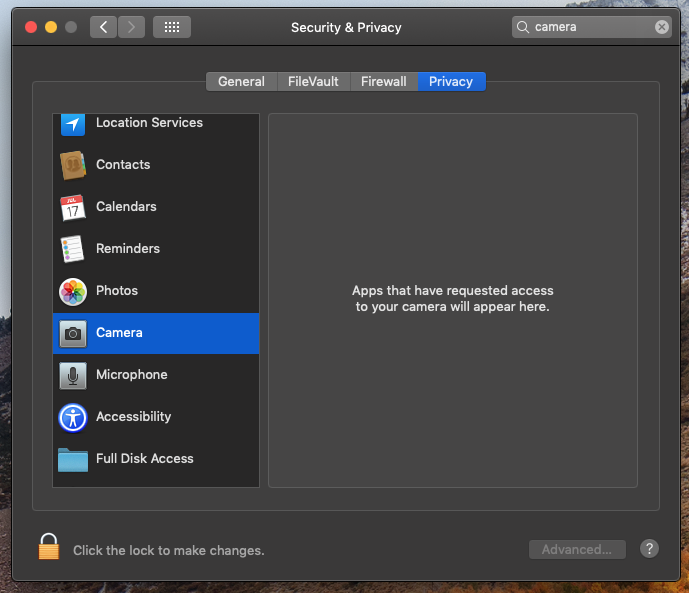Click the search field containing camera
This screenshot has width=689, height=593.
tap(591, 27)
